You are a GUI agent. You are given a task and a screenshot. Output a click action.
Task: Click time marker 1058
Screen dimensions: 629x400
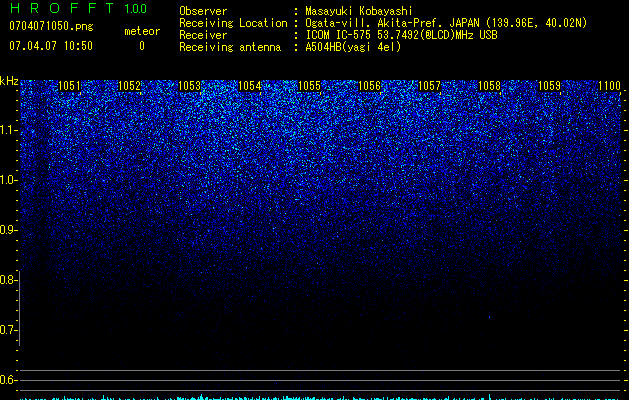click(x=489, y=86)
